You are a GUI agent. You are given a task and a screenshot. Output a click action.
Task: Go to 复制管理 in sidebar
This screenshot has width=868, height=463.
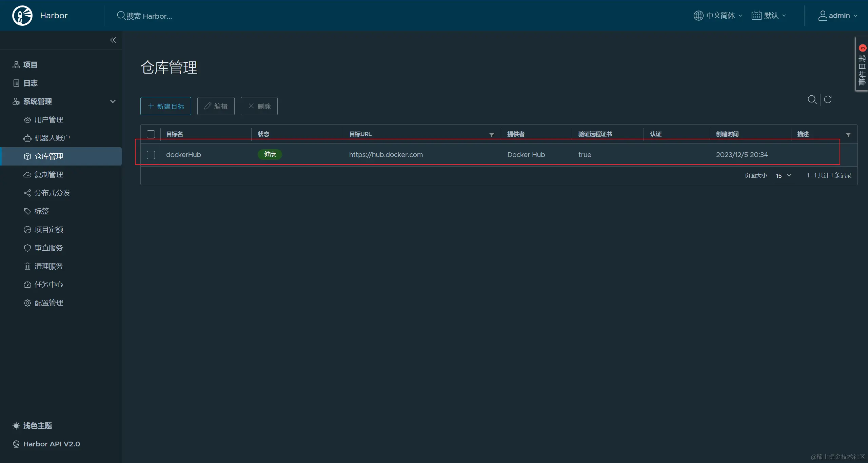click(49, 175)
